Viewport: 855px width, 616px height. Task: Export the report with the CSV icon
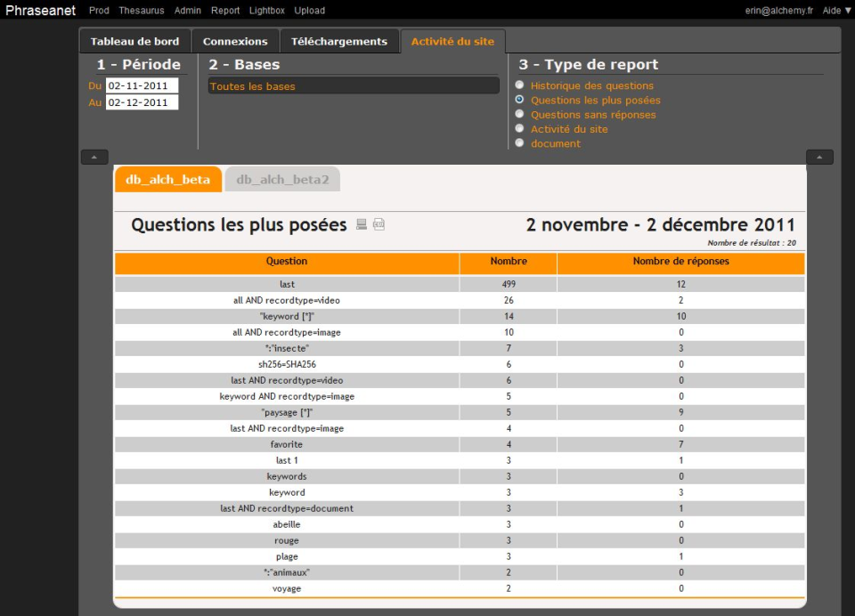tap(379, 224)
